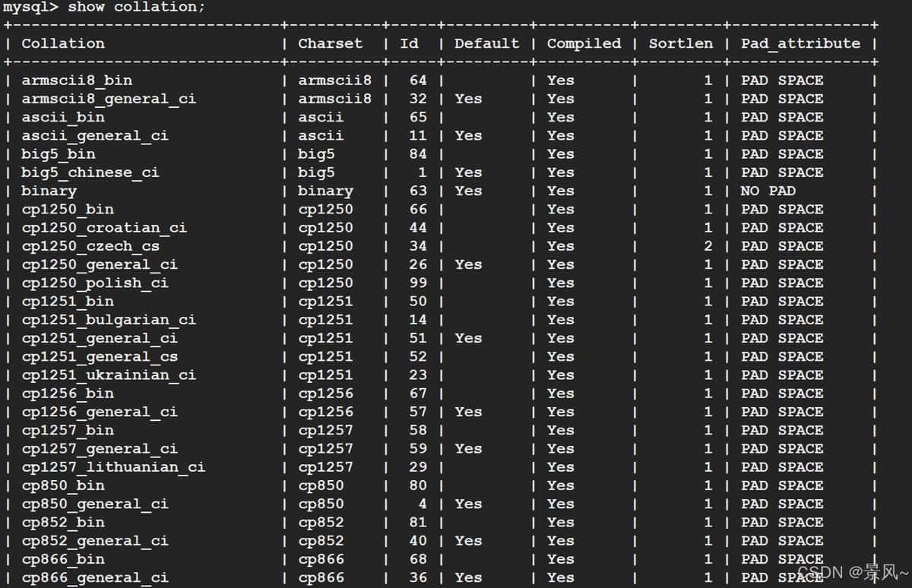This screenshot has height=588, width=912.
Task: Click the Id value 64 for armscii8_bin
Action: [x=418, y=80]
